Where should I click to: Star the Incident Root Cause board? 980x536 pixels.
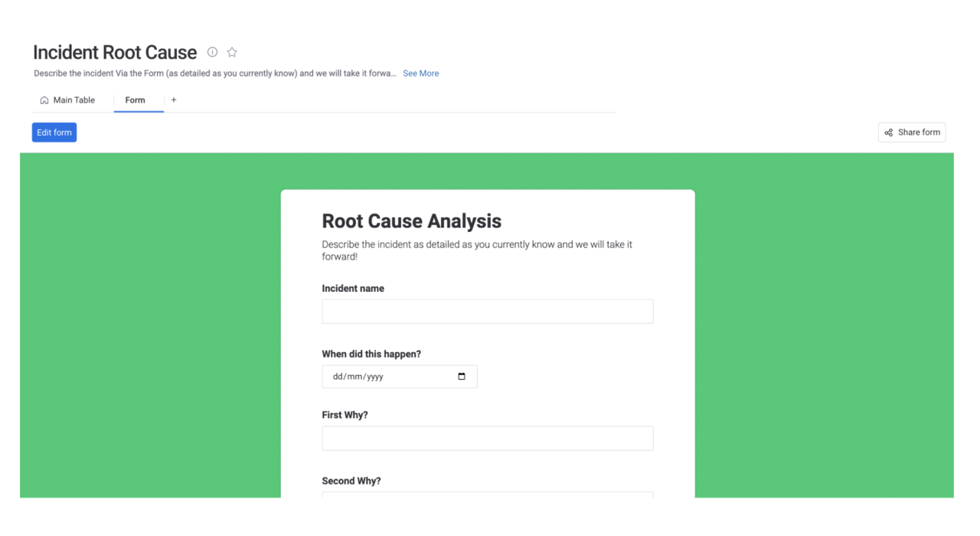pos(232,52)
